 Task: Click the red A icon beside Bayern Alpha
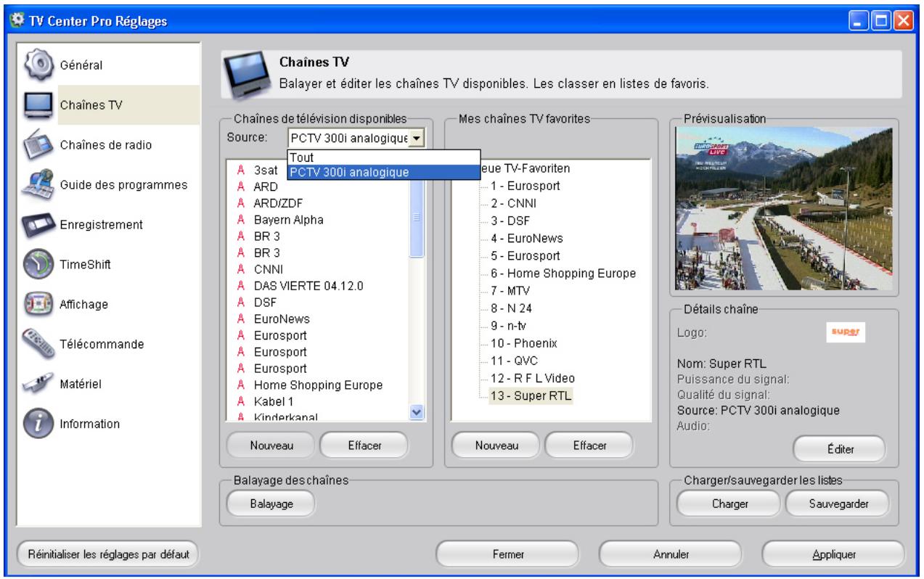[241, 220]
